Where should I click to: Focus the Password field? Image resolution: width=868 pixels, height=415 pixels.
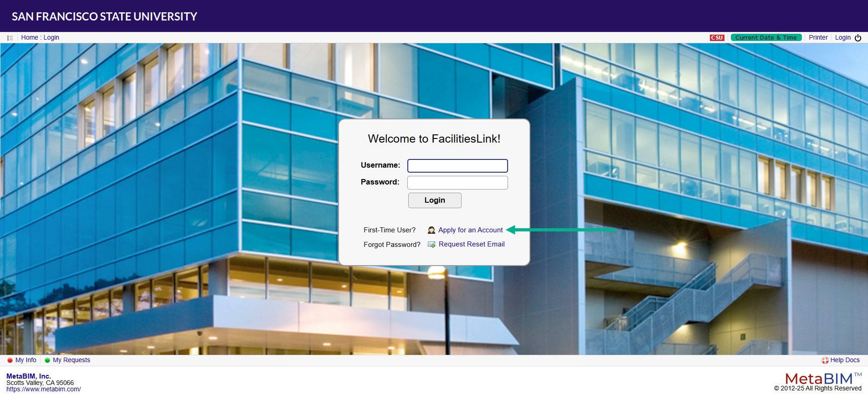(457, 183)
